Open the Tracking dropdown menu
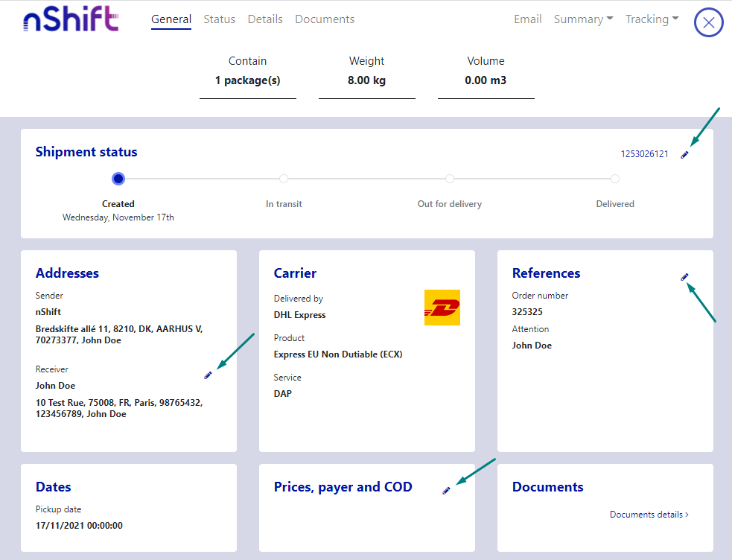732x560 pixels. tap(652, 19)
